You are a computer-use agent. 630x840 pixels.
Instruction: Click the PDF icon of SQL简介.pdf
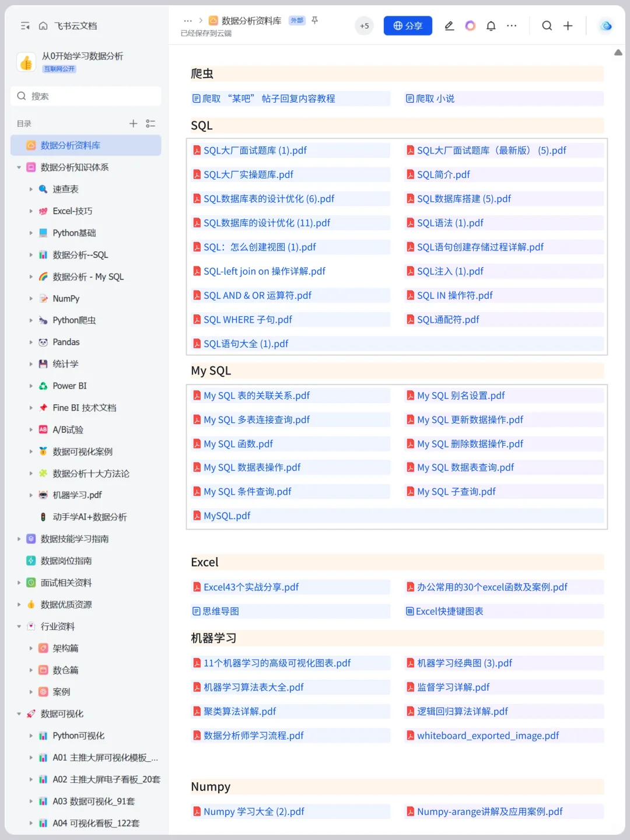pos(411,174)
